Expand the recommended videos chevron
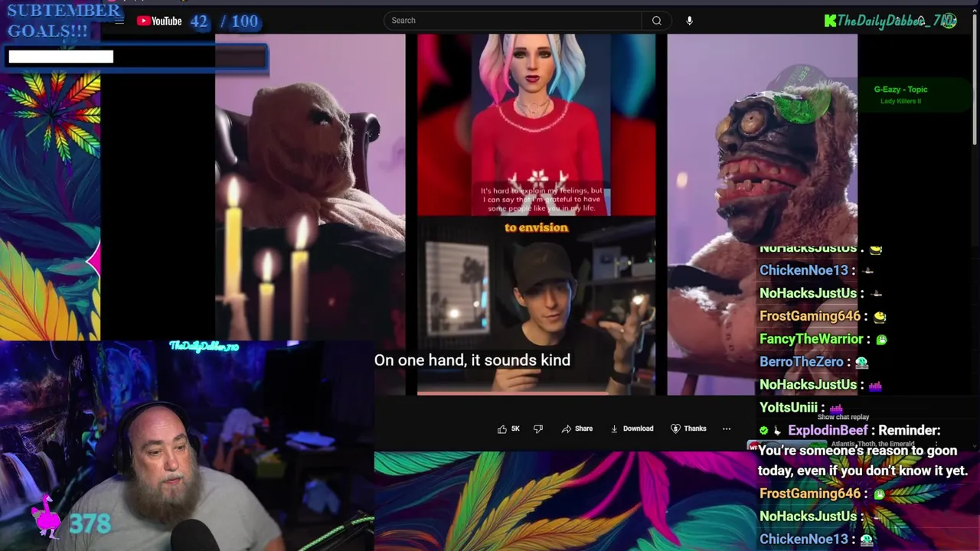 pos(974,445)
